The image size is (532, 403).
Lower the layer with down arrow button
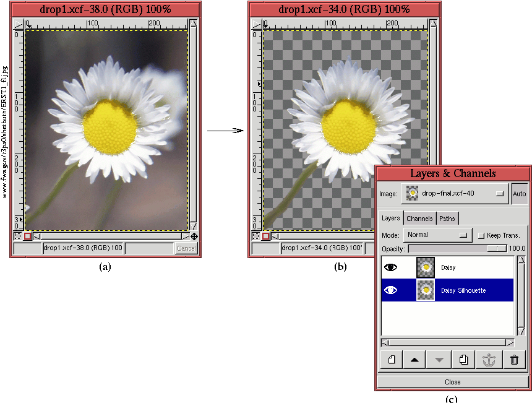coord(439,360)
